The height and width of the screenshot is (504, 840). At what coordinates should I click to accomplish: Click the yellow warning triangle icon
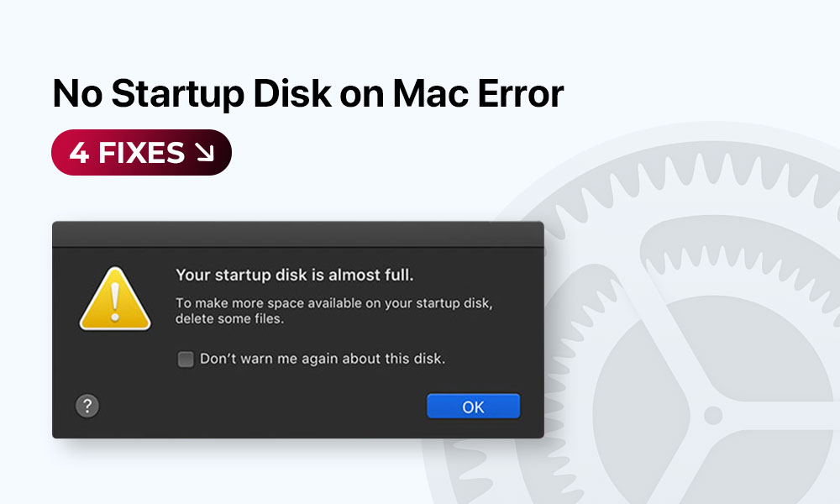pos(114,299)
